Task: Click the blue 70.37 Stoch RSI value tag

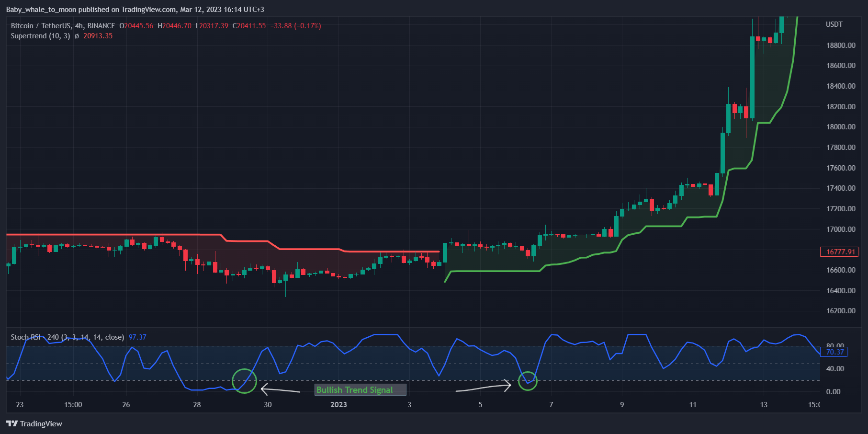Action: (x=834, y=352)
